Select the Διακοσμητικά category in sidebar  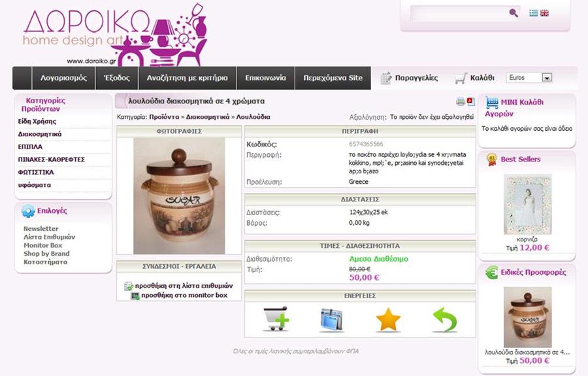[x=40, y=134]
